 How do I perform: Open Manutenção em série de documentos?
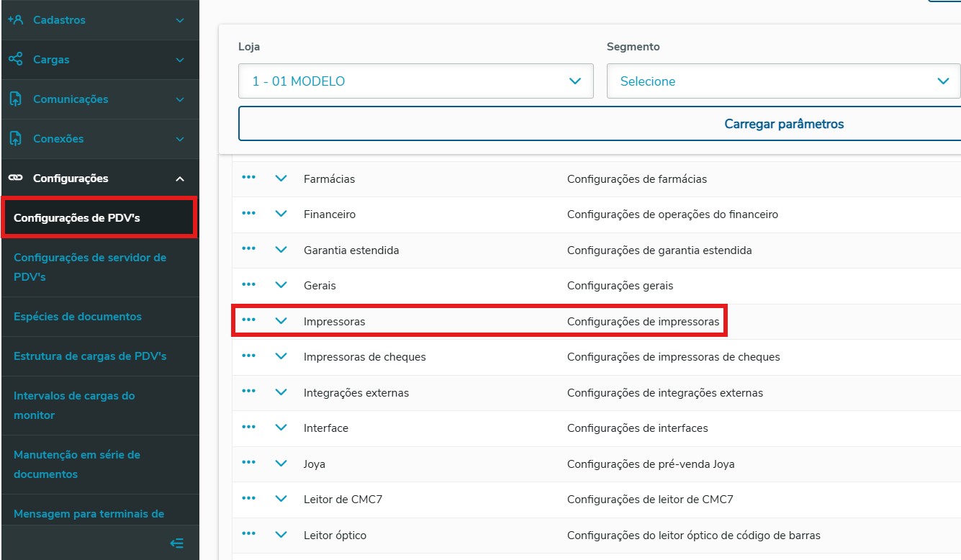(x=99, y=464)
